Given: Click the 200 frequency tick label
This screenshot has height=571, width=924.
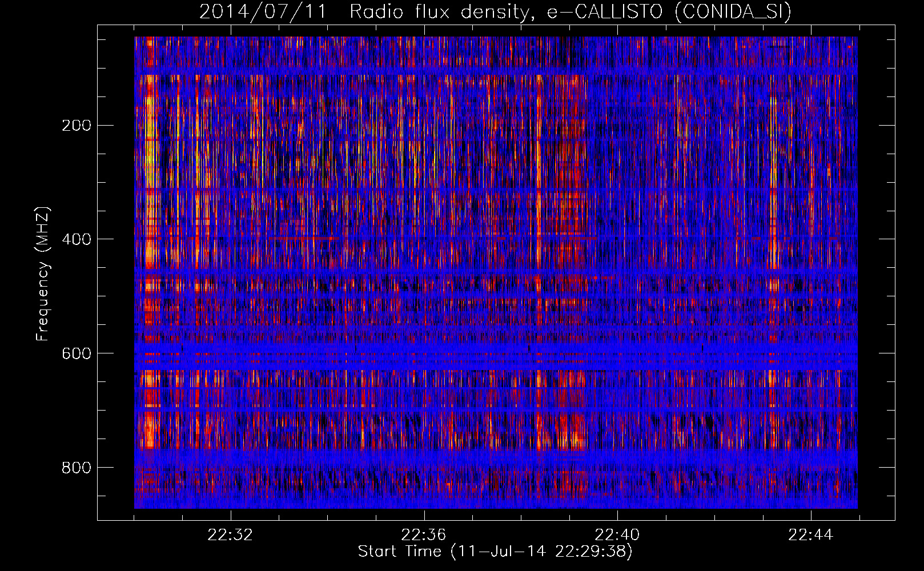Looking at the screenshot, I should tap(76, 126).
